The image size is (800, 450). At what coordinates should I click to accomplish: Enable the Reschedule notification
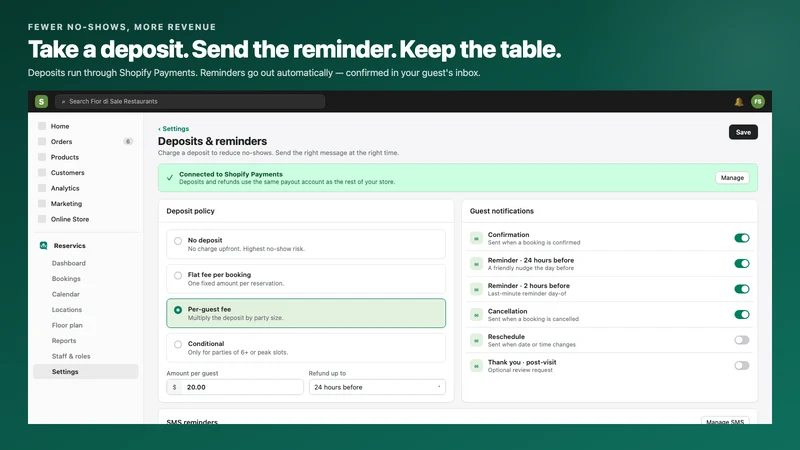point(741,340)
